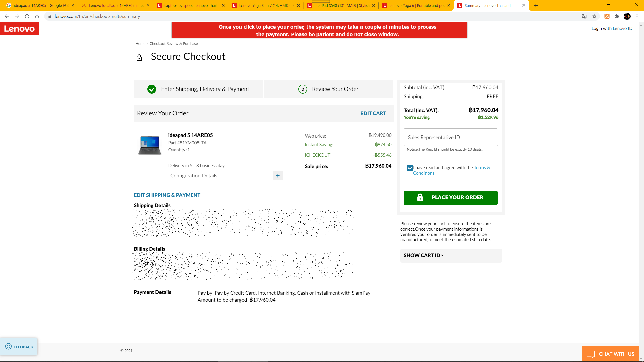This screenshot has height=362, width=644.
Task: Click the [CHECKOUT] discount label
Action: click(x=318, y=155)
